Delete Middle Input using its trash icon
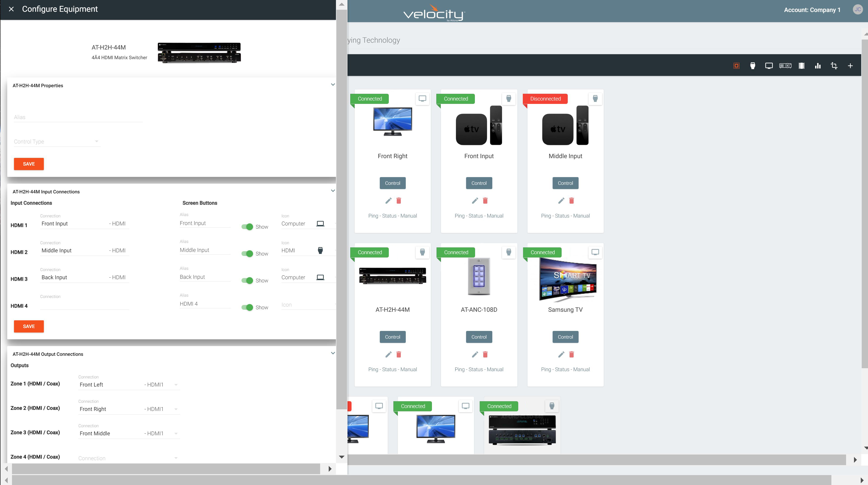868x485 pixels. pyautogui.click(x=571, y=201)
